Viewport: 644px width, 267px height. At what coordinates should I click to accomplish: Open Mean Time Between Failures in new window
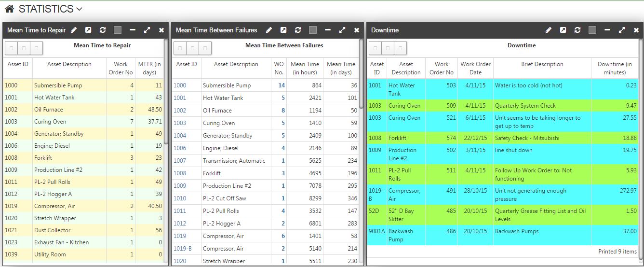(283, 30)
